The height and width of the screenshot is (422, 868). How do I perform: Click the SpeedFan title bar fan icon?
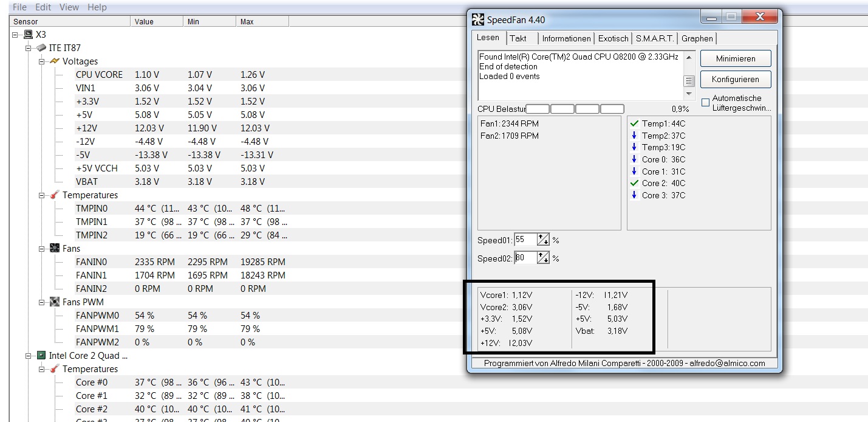[479, 19]
